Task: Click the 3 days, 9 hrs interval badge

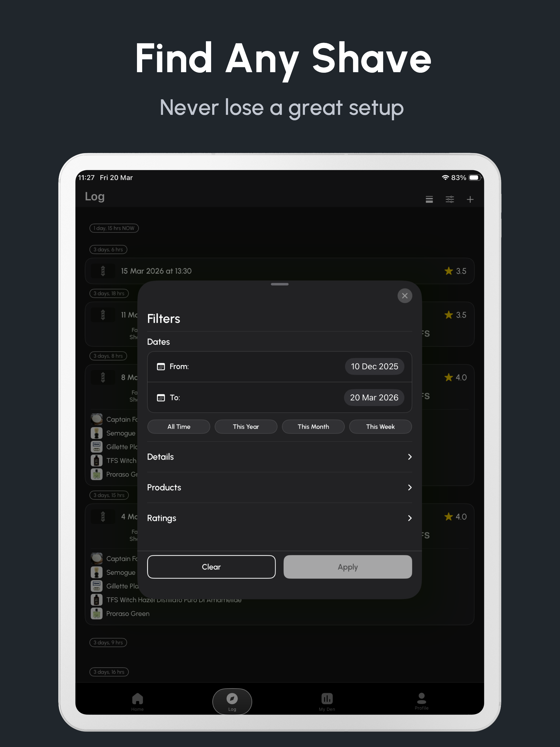Action: pyautogui.click(x=108, y=642)
